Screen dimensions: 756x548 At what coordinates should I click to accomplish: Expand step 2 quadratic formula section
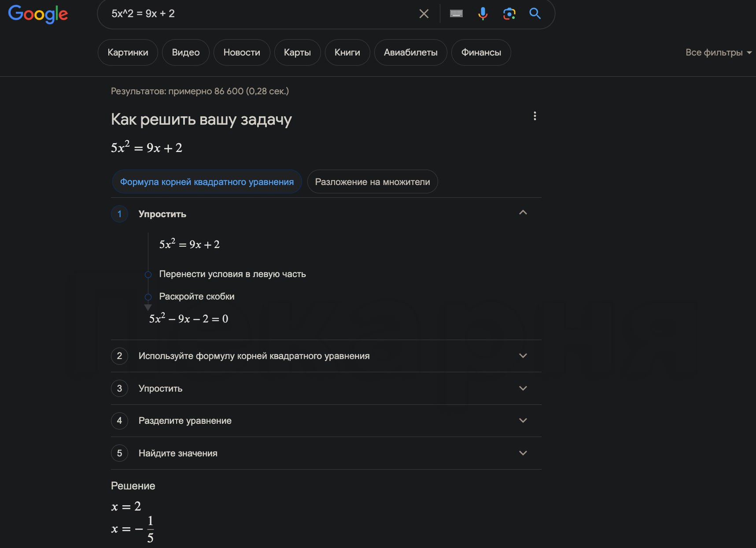click(x=523, y=356)
